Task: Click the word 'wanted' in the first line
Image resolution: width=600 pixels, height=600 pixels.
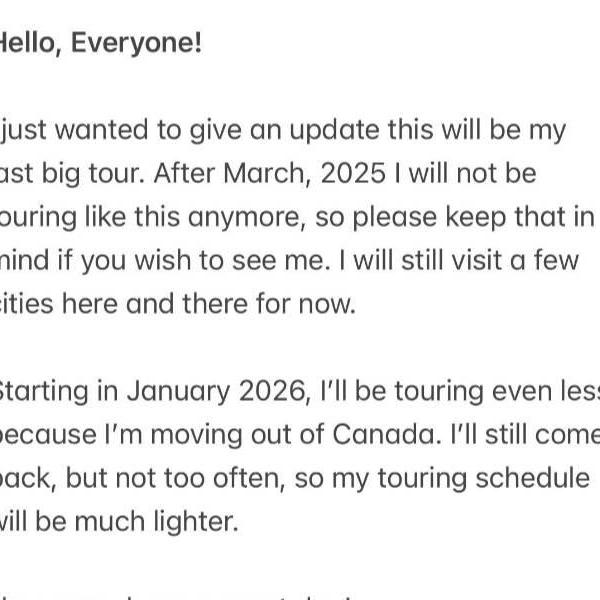Action: coord(101,130)
